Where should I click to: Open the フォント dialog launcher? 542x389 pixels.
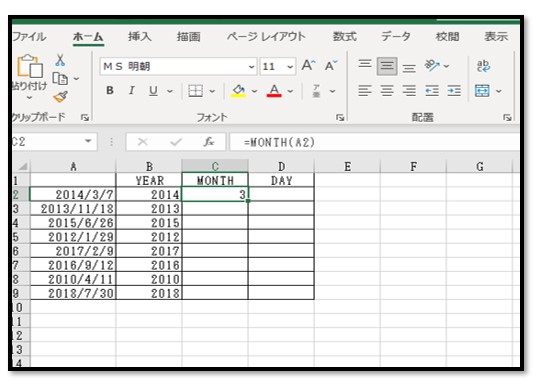(340, 118)
